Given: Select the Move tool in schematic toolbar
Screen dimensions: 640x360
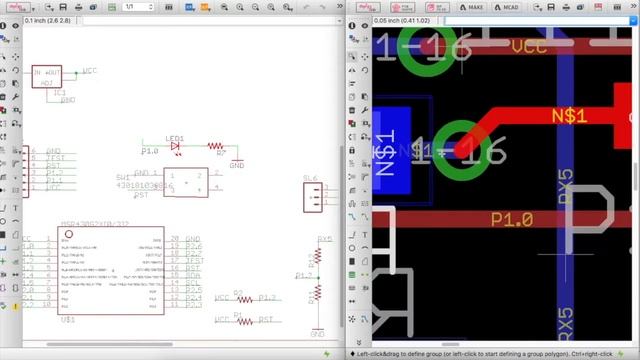Looking at the screenshot, I should pos(16,56).
